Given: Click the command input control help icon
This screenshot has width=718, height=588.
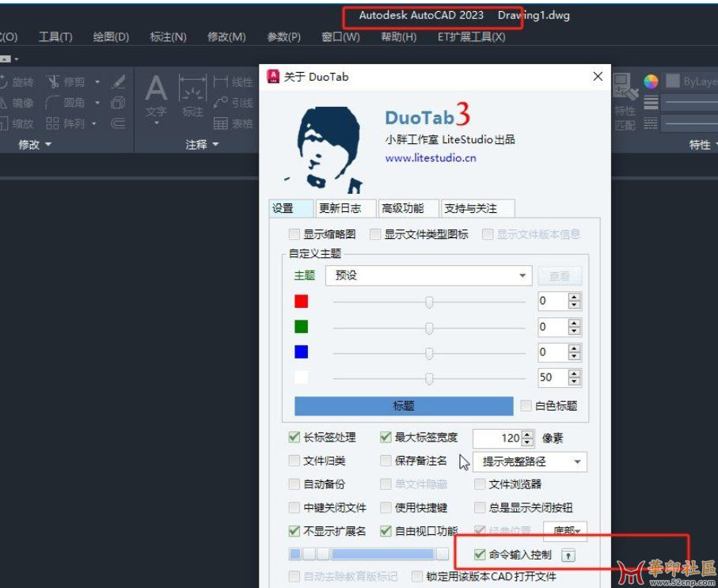Looking at the screenshot, I should [568, 556].
